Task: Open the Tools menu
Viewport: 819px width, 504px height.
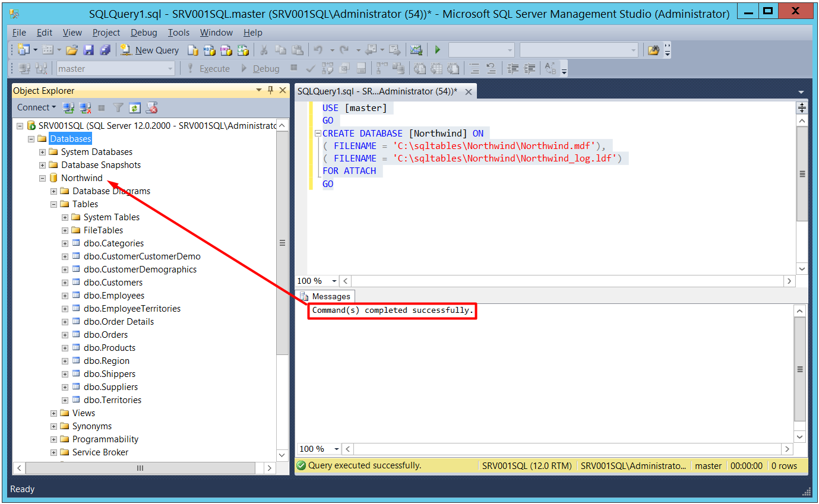Action: pyautogui.click(x=178, y=33)
